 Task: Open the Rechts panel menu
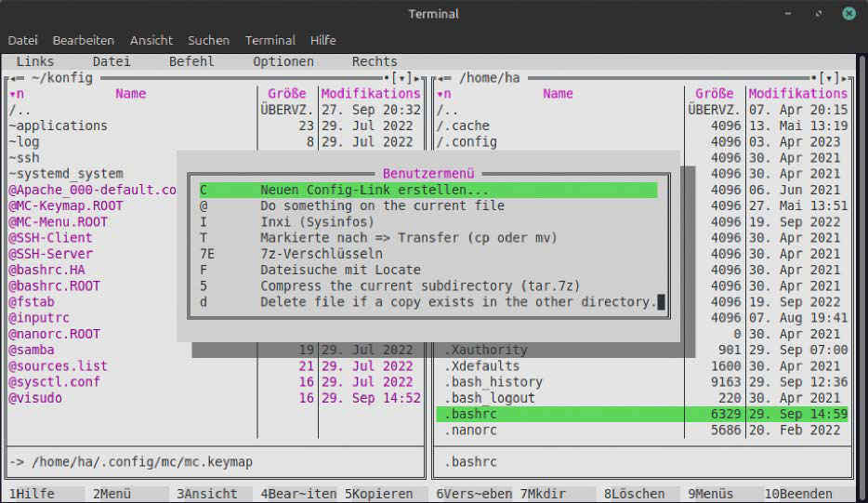pyautogui.click(x=375, y=61)
